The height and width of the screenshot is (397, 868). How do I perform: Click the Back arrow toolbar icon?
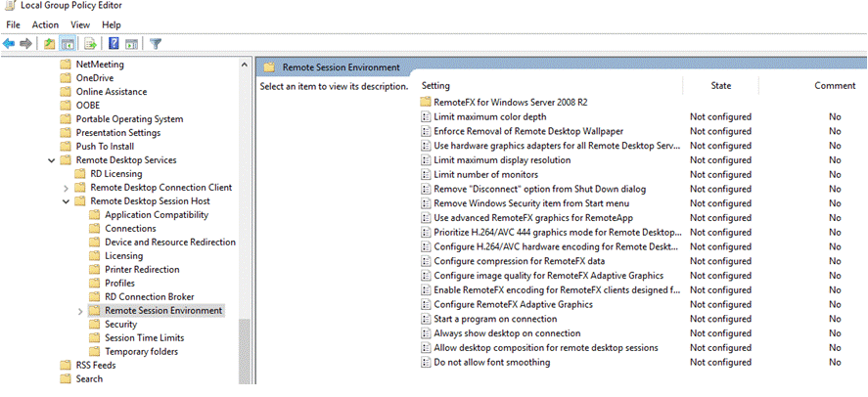pyautogui.click(x=9, y=44)
